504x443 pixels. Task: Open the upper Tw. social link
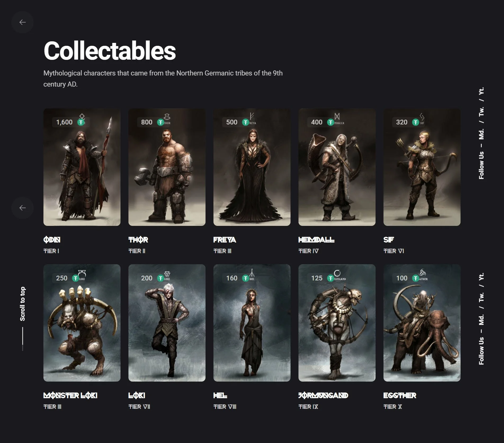point(481,111)
